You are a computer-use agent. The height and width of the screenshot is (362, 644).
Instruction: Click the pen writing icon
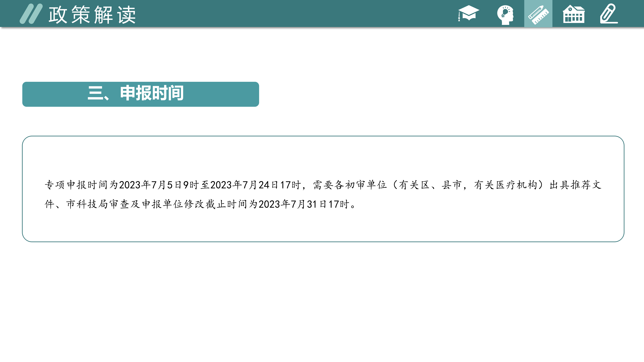coord(609,14)
